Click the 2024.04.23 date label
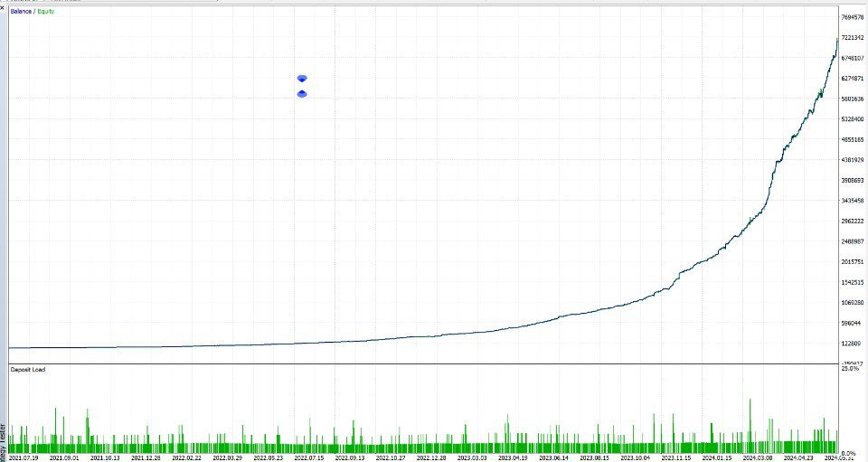The height and width of the screenshot is (462, 868). pos(798,458)
